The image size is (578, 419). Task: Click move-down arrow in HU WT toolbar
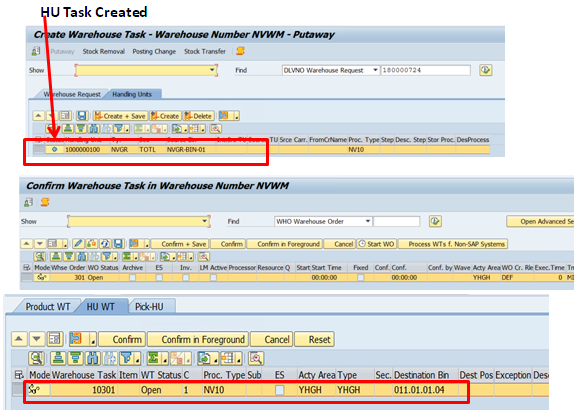coord(36,339)
